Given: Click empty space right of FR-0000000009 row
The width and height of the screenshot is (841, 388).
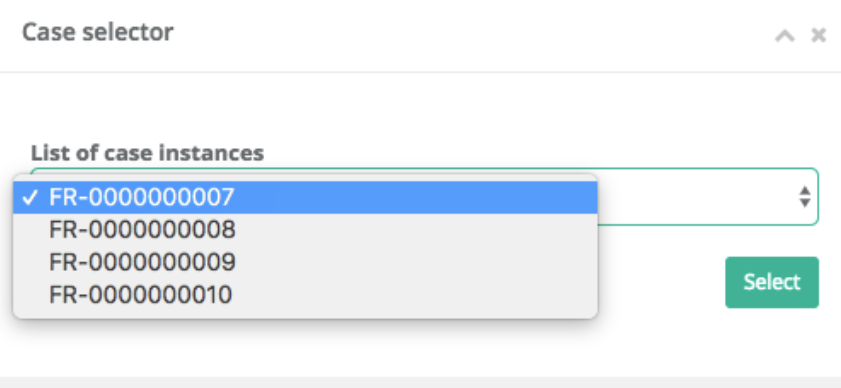Looking at the screenshot, I should [416, 262].
